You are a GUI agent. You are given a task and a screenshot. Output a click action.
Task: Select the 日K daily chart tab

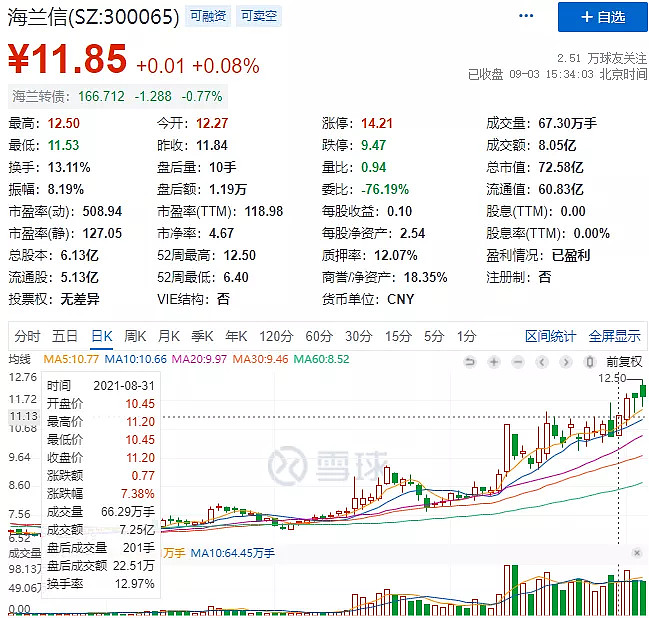(x=102, y=336)
